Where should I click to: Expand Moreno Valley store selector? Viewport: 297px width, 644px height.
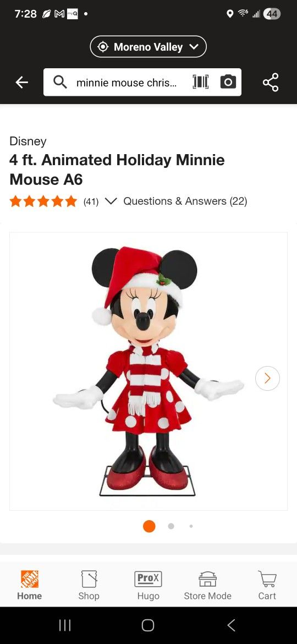coord(148,47)
